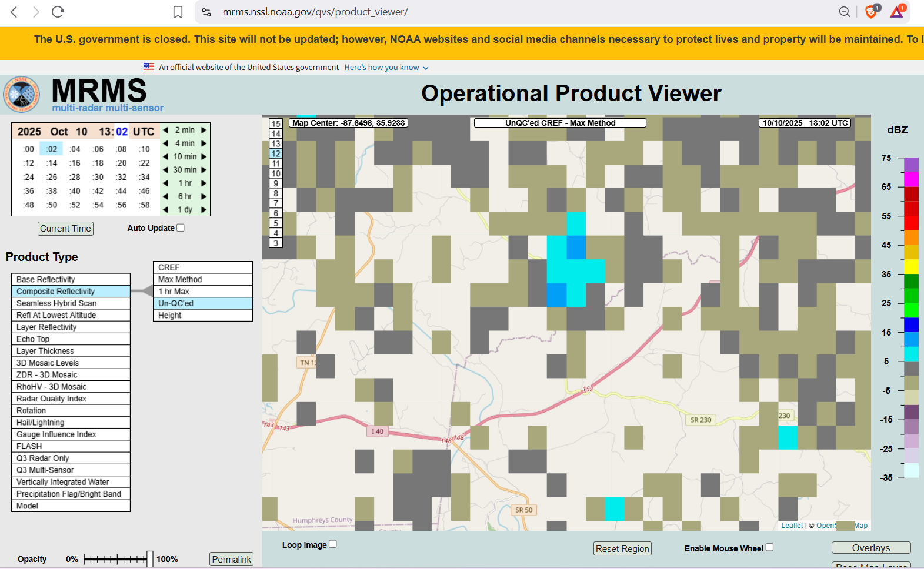Screen dimensions: 924x569
Task: Open the Brave Shields icon
Action: point(871,12)
